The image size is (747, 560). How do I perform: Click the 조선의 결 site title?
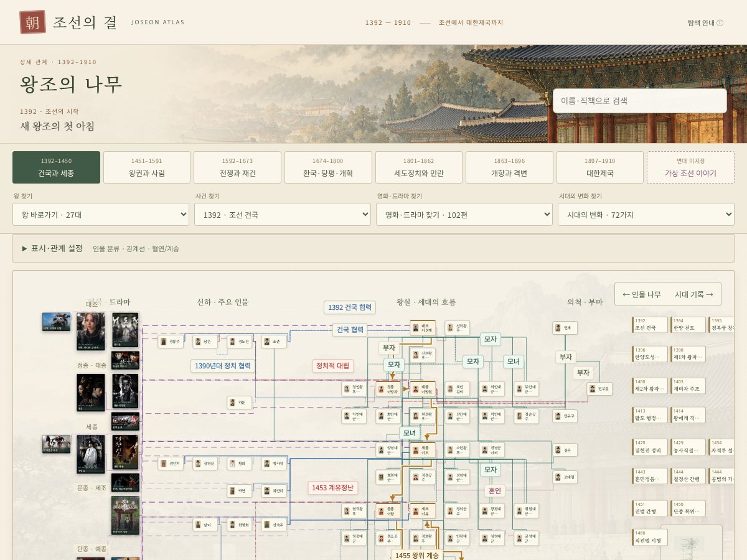coord(85,22)
